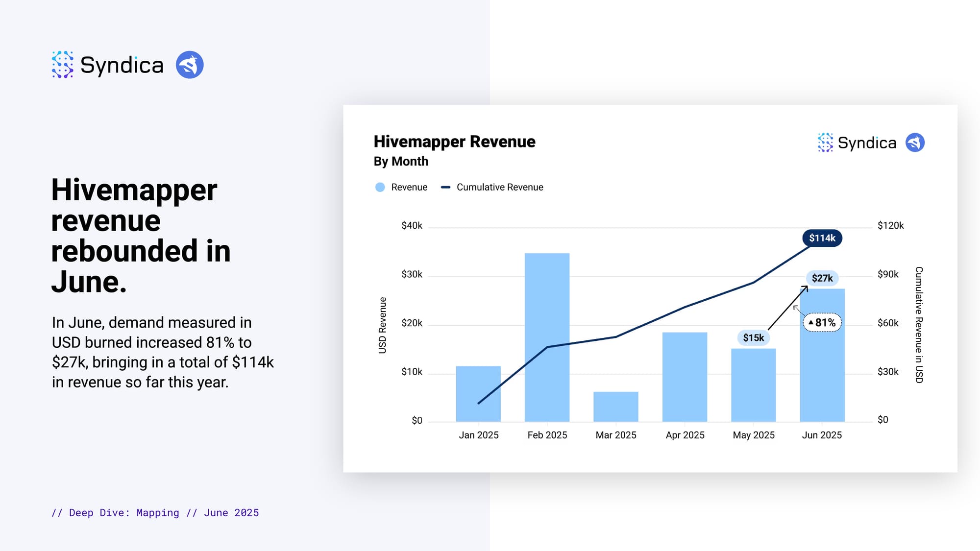Click the Syndica wordmark in the header
The image size is (980, 551).
pos(122,65)
